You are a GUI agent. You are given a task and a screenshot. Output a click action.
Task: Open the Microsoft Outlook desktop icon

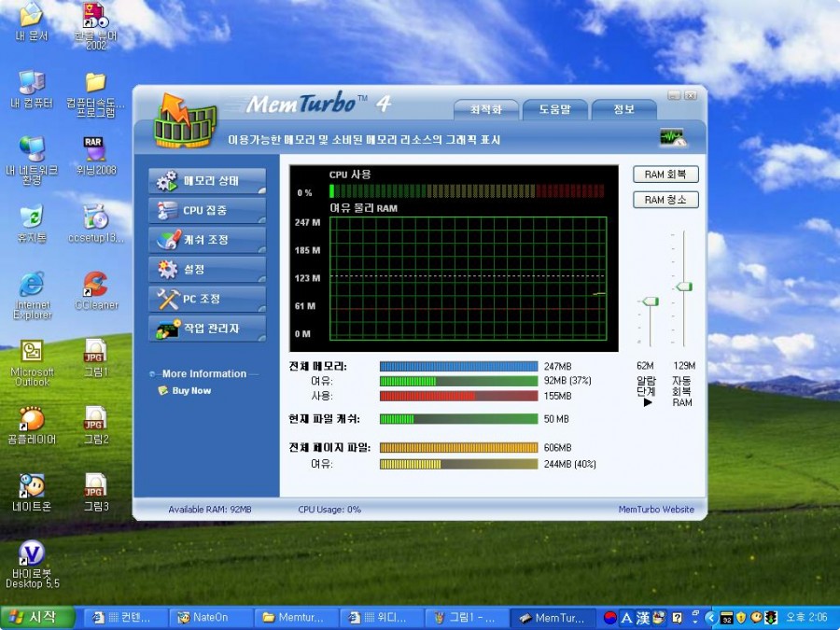[32, 362]
